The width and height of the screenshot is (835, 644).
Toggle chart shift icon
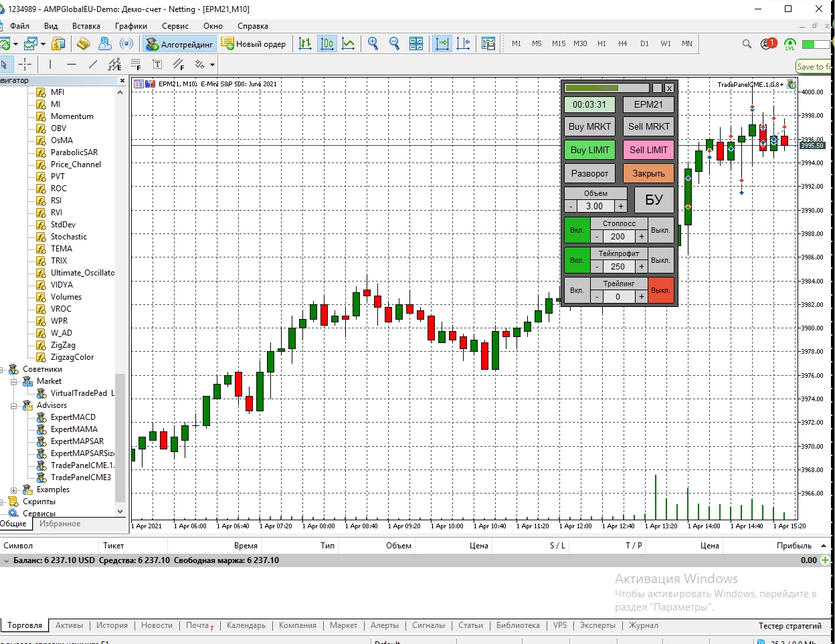click(463, 44)
